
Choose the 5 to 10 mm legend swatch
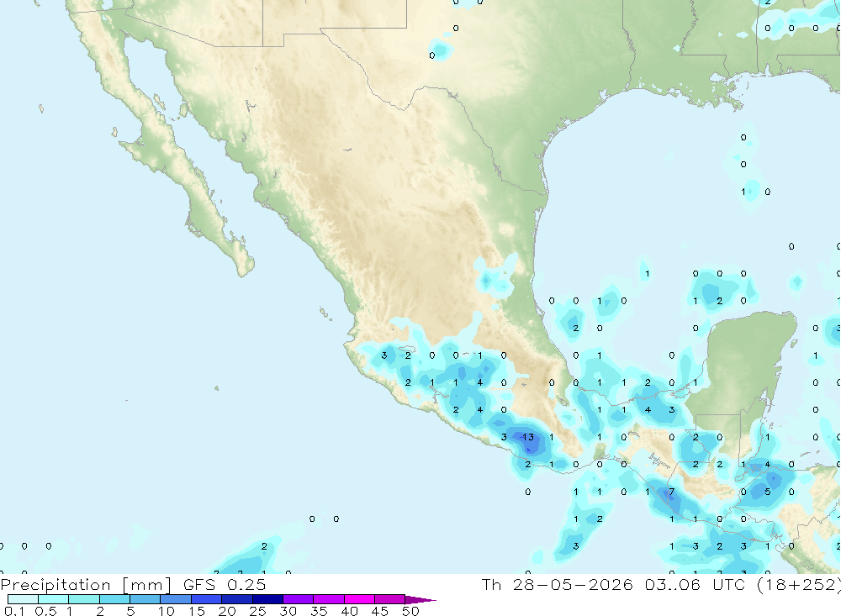[x=145, y=599]
